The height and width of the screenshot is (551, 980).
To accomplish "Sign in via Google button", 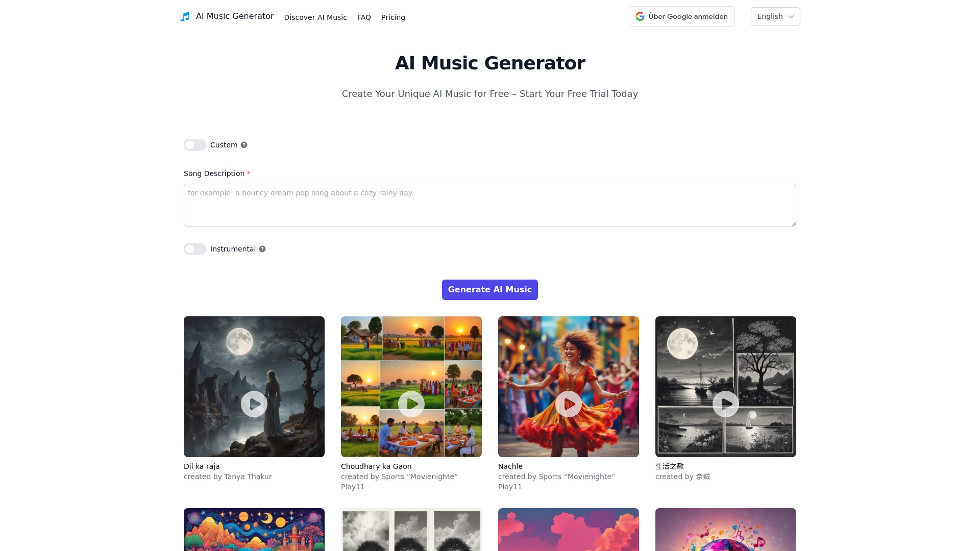I will pos(681,16).
